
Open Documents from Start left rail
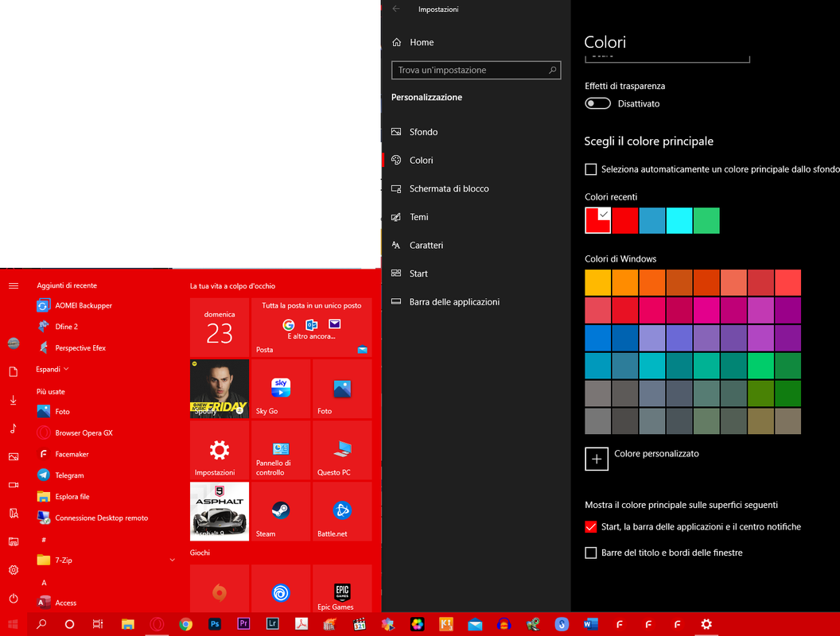pos(14,371)
